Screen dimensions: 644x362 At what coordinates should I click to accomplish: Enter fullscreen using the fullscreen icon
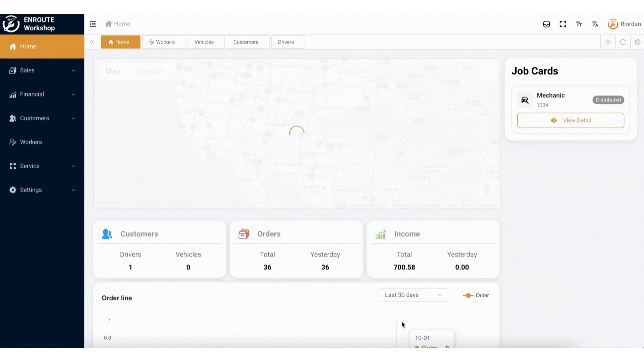[x=562, y=24]
